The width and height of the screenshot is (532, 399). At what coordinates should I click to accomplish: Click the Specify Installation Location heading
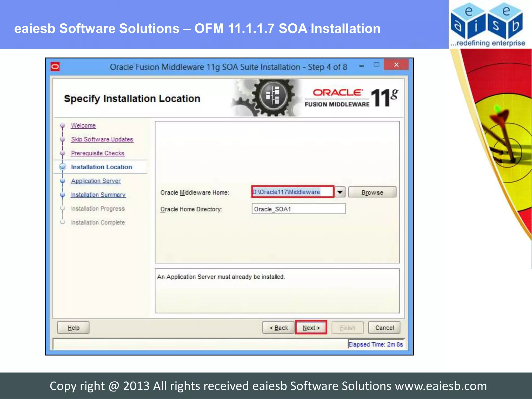132,99
